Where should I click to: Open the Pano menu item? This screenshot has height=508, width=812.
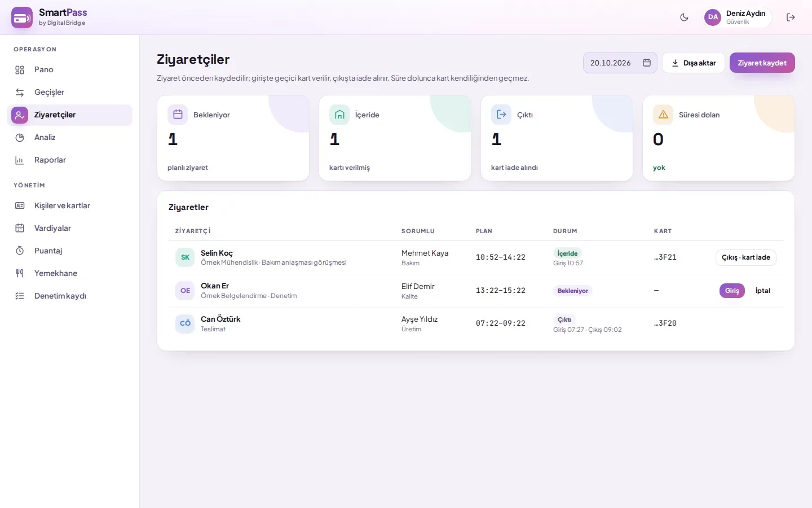[69, 70]
